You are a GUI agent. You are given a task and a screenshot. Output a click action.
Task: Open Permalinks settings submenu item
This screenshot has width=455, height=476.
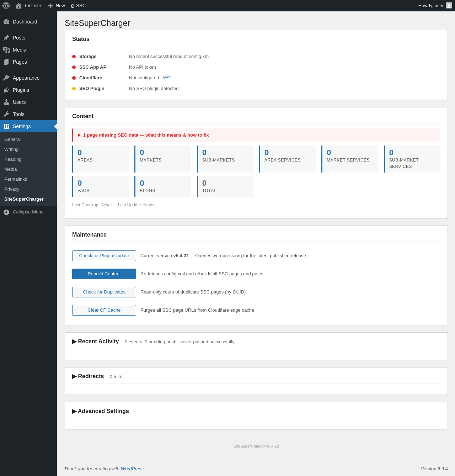[x=16, y=179]
